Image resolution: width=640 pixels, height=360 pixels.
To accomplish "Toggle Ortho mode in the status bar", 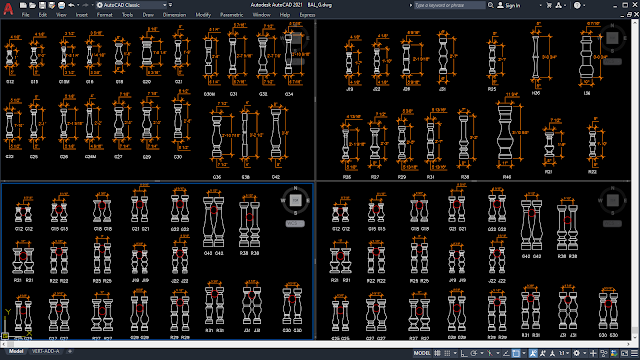I will click(464, 353).
